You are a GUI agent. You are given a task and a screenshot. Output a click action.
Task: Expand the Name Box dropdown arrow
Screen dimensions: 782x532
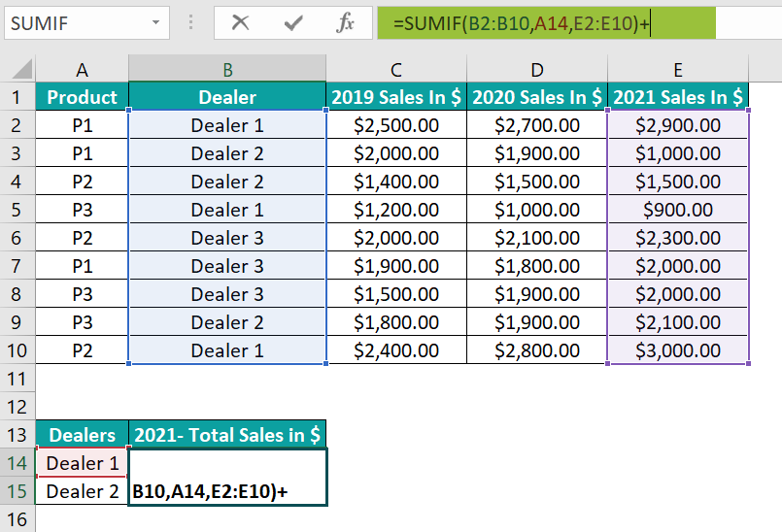click(156, 23)
